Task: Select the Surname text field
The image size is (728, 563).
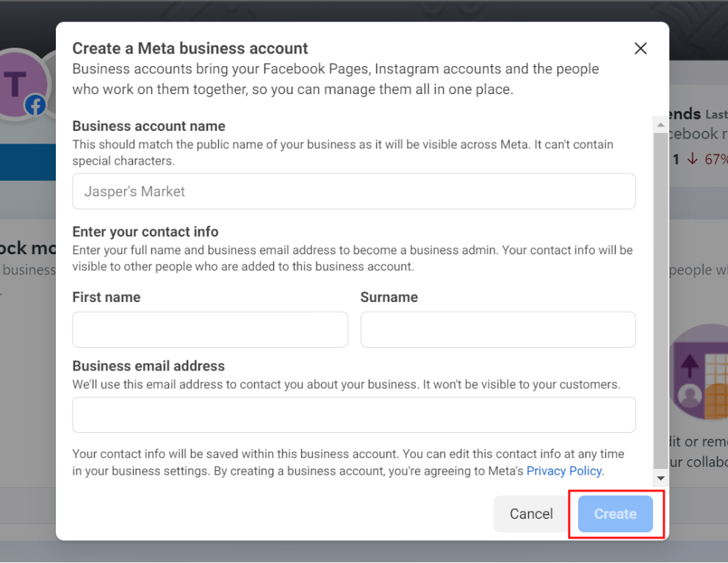Action: click(x=498, y=329)
